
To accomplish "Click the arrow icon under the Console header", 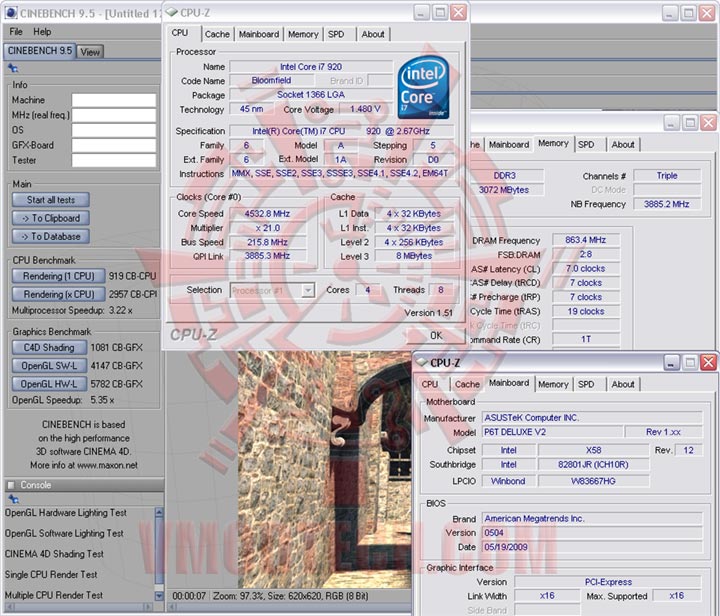I will pos(13,499).
